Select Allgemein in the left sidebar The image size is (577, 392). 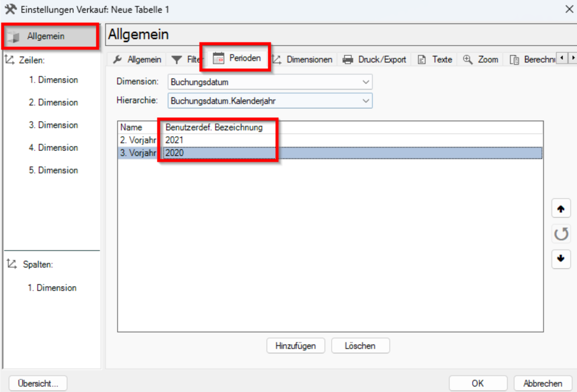coord(50,36)
